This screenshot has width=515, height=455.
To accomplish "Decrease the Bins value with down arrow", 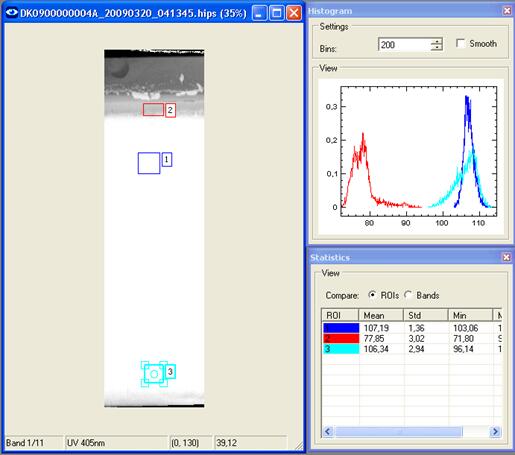I will click(x=437, y=47).
